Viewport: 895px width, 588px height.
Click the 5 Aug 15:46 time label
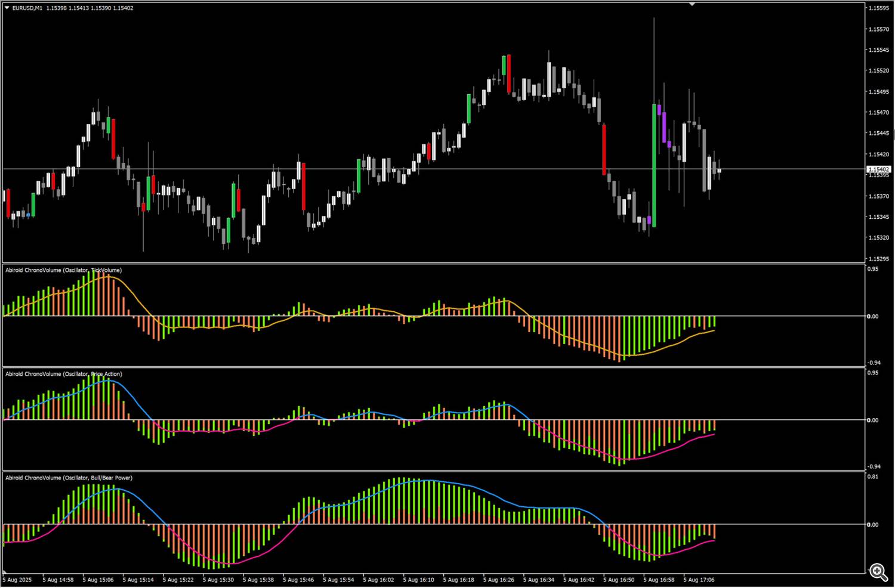(x=298, y=580)
